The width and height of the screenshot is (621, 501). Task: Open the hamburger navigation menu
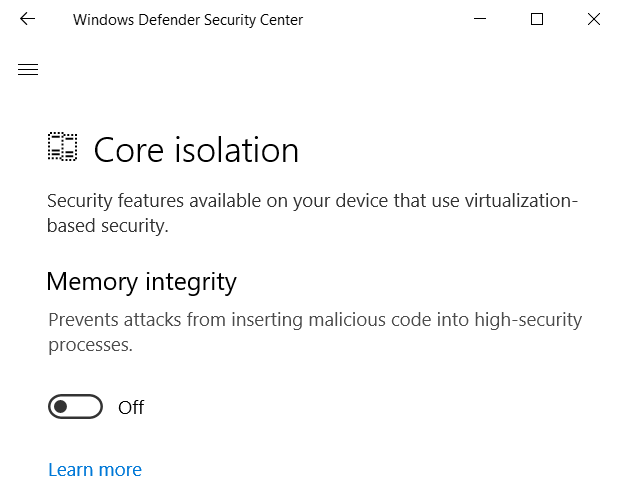point(28,69)
